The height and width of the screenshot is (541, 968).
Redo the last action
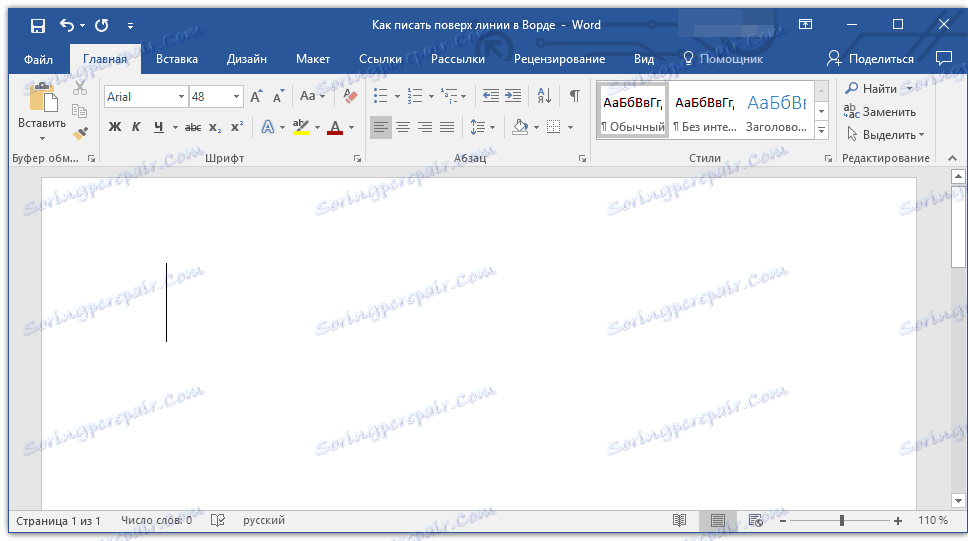pyautogui.click(x=102, y=25)
